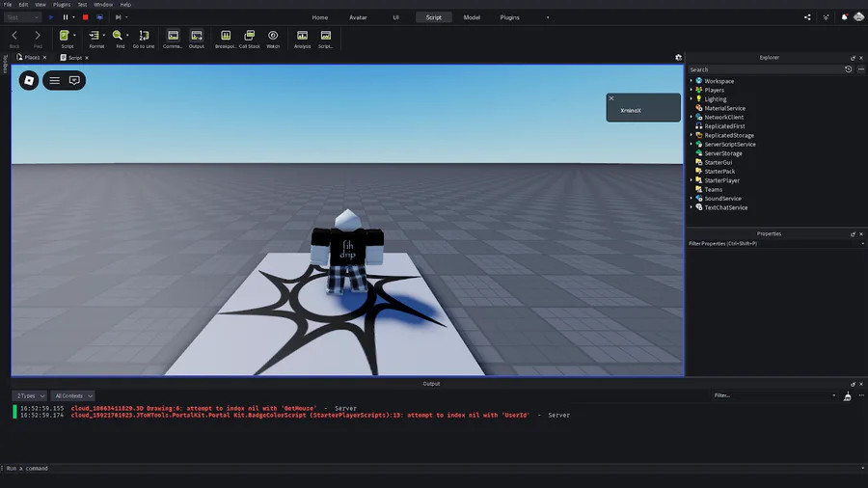This screenshot has height=488, width=868.
Task: Open the Help menu
Action: tap(125, 5)
